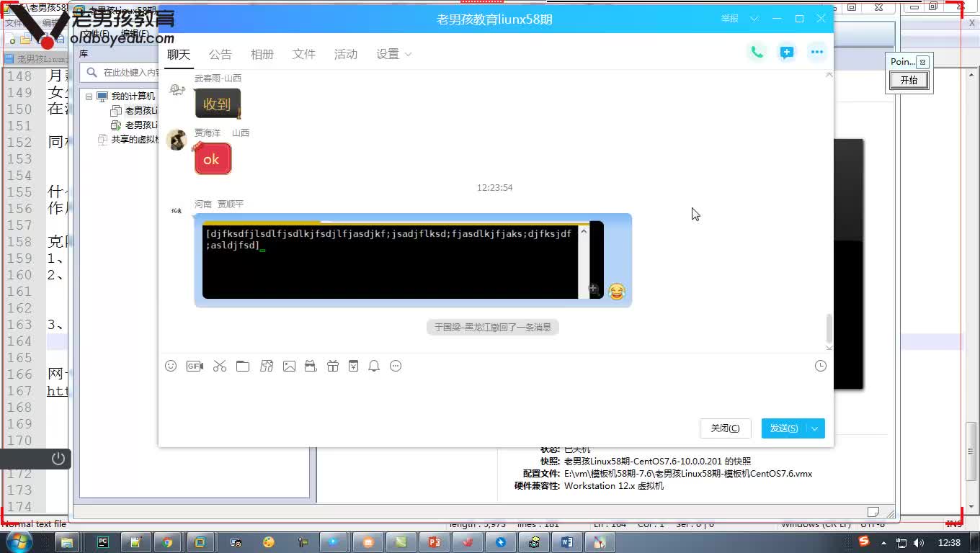Expand the title bar chevron menu

coord(754,19)
